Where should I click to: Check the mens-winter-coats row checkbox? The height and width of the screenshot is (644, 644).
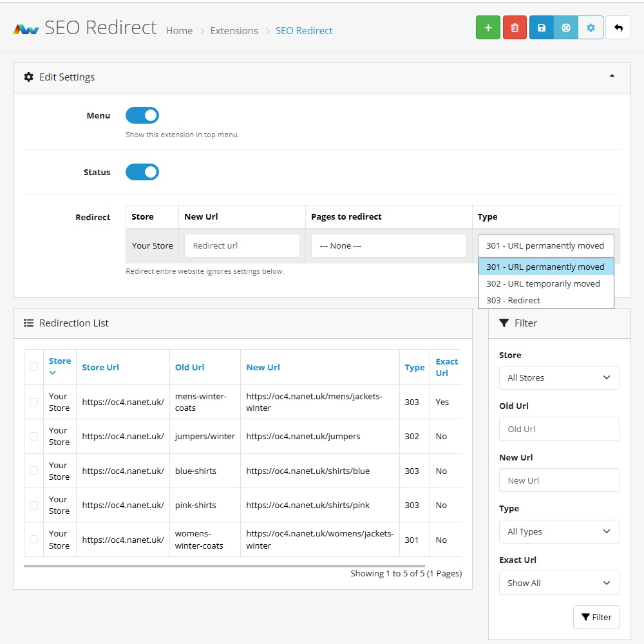point(34,402)
